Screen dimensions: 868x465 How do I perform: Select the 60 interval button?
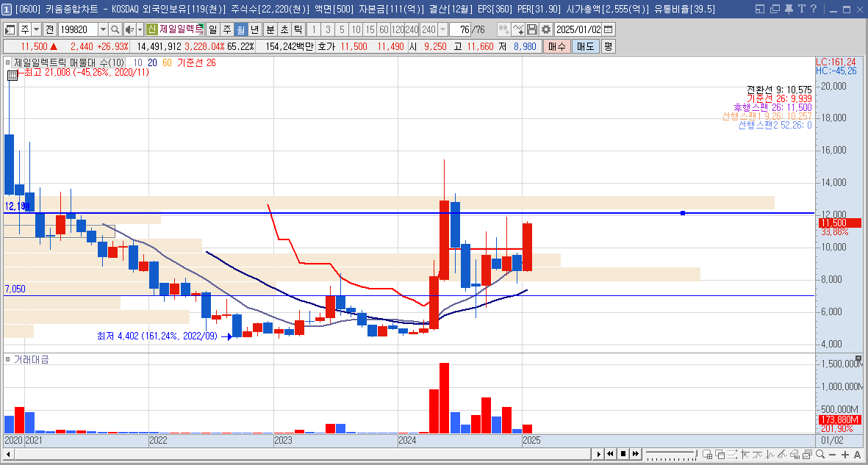(x=384, y=29)
